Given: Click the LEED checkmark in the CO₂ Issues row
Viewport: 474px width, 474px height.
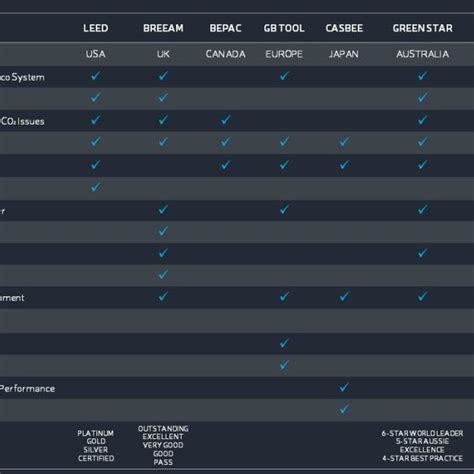Looking at the screenshot, I should (95, 120).
